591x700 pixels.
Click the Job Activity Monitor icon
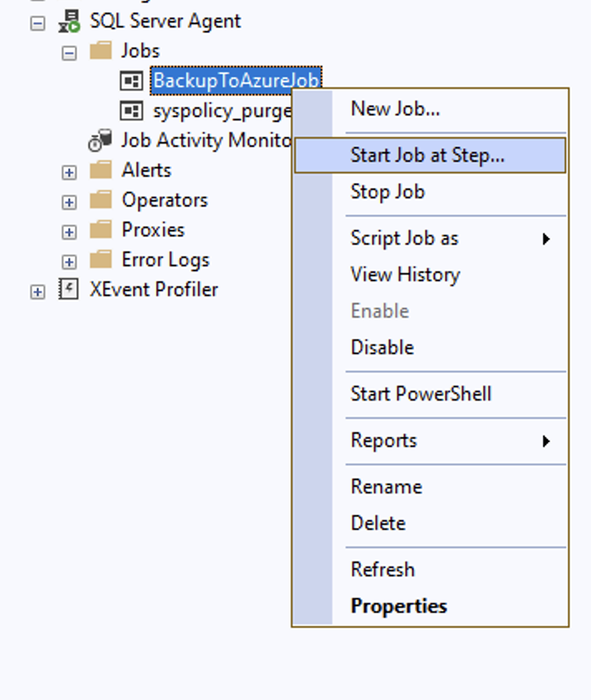[x=100, y=140]
